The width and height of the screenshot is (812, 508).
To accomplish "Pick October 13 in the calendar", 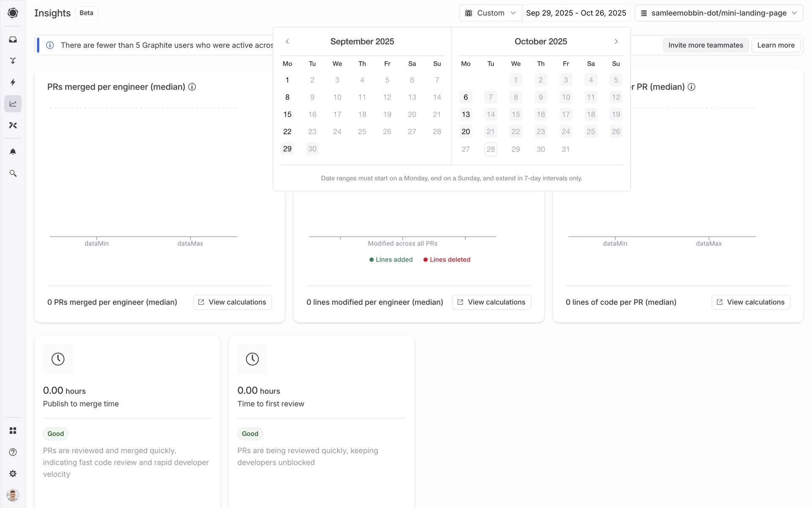I will [x=466, y=114].
